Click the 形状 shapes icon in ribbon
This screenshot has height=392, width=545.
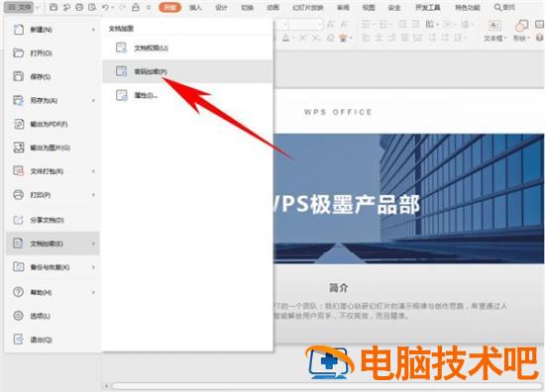[521, 26]
